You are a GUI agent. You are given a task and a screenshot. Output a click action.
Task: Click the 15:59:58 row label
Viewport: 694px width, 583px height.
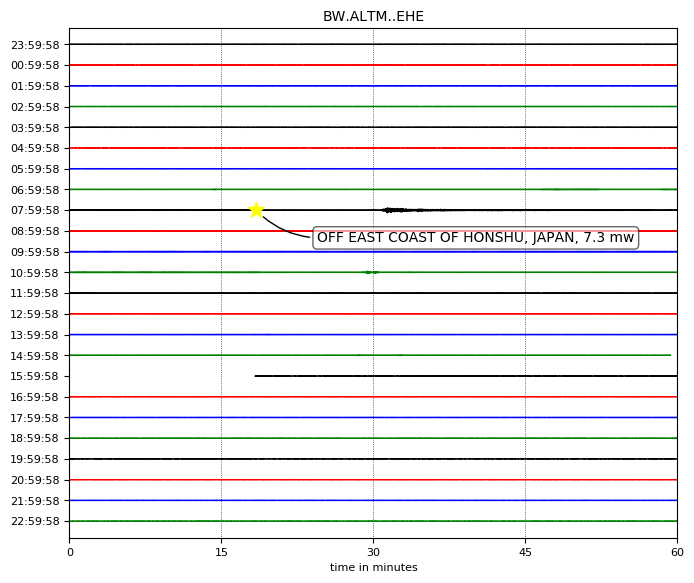[x=35, y=376]
